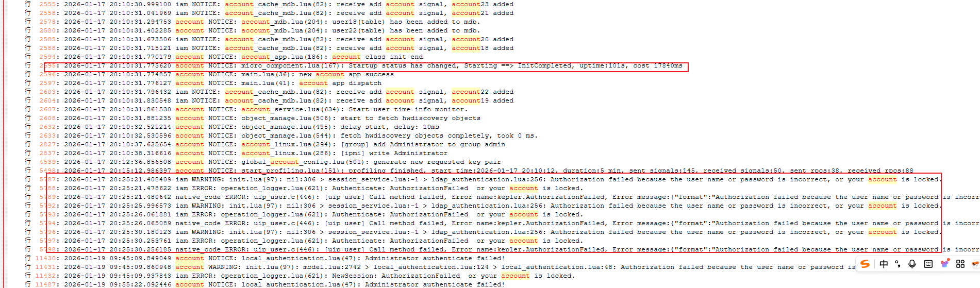
Task: Toggle Chinese punctuation mode
Action: [x=898, y=264]
